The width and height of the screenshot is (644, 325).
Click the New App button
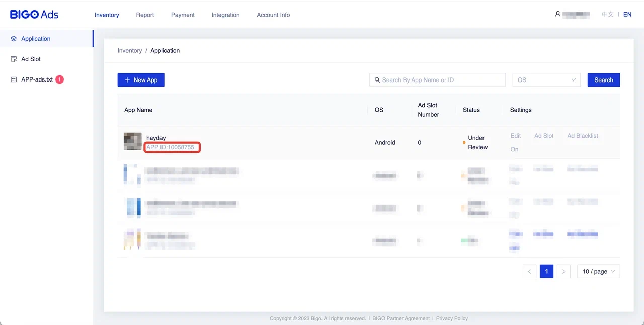[x=141, y=80]
